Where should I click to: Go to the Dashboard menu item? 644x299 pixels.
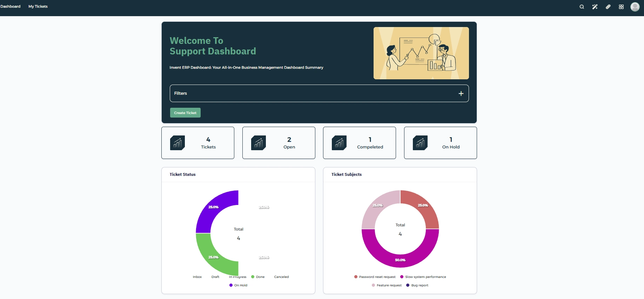(x=11, y=6)
